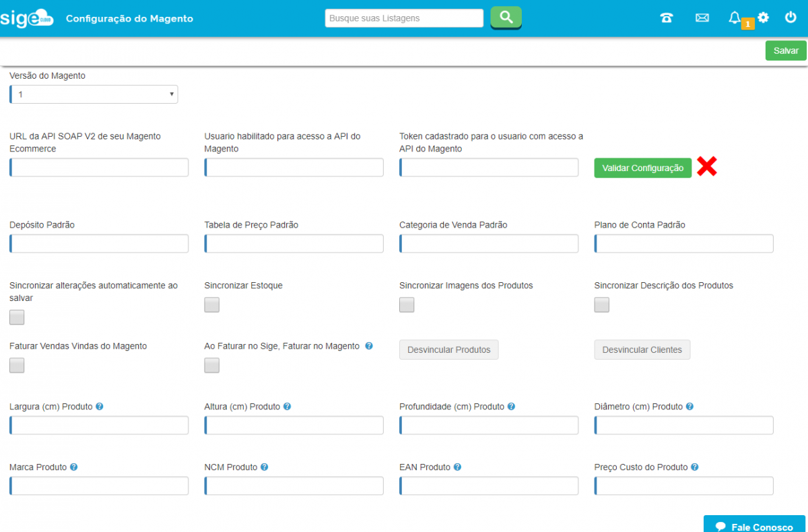Open the settings gear icon
The width and height of the screenshot is (808, 532).
(x=763, y=18)
